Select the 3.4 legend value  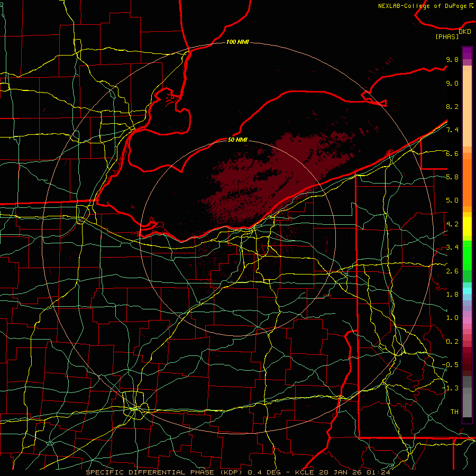coord(452,248)
